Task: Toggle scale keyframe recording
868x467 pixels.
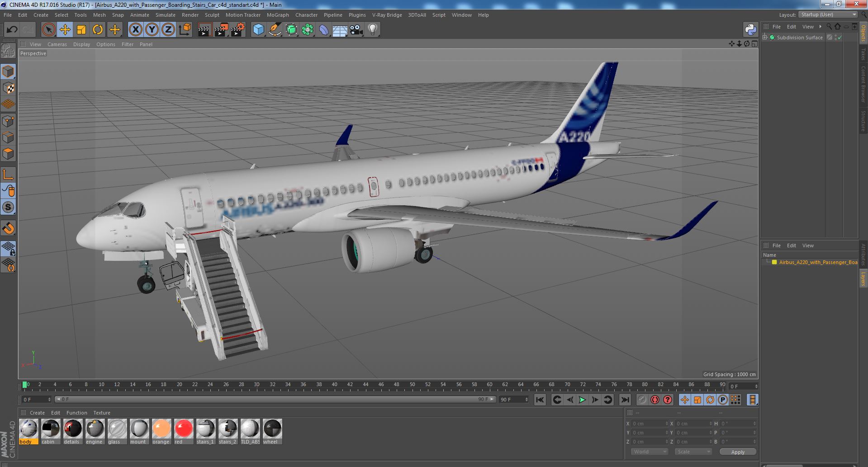Action: click(x=697, y=400)
